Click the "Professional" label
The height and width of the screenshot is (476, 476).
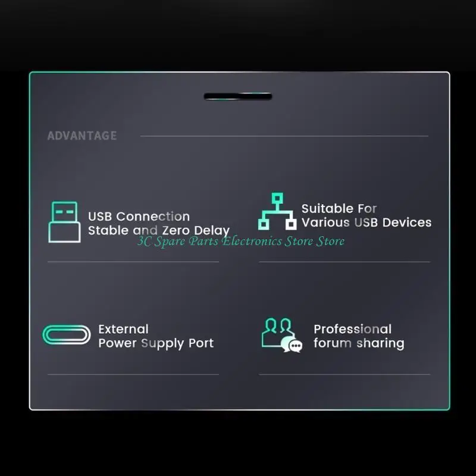352,329
